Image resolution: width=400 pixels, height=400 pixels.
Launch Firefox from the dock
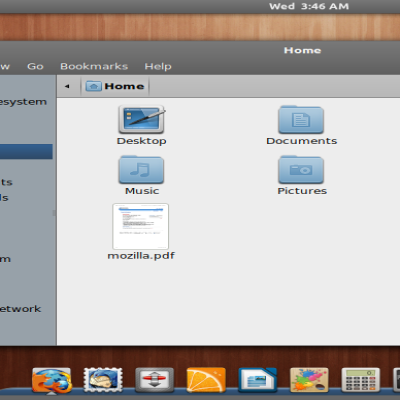pos(52,380)
